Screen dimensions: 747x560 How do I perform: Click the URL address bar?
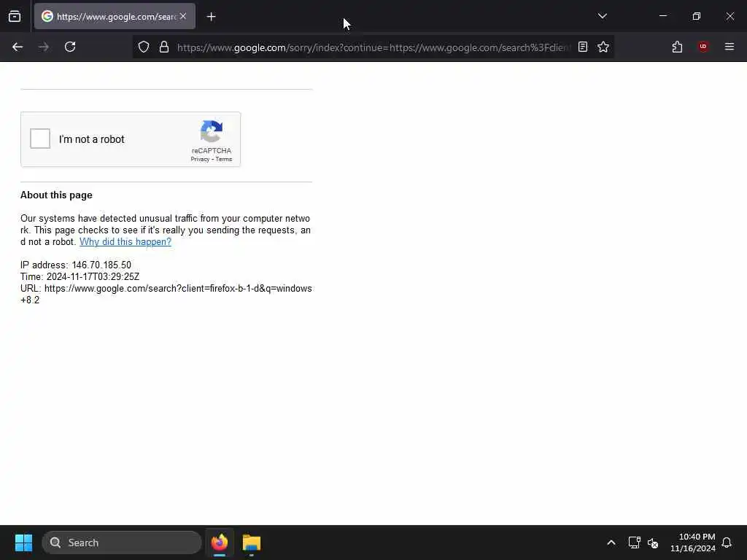(373, 47)
